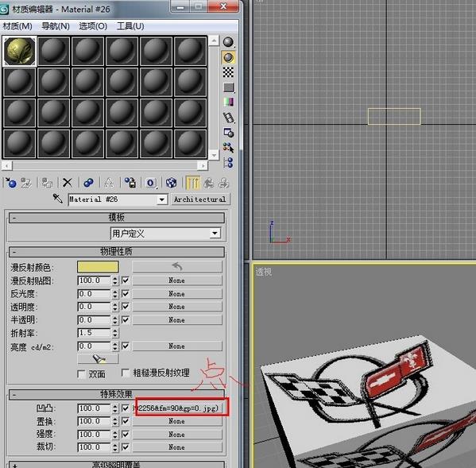The image size is (476, 468).
Task: Click the 强度 amount field
Action: 94,435
